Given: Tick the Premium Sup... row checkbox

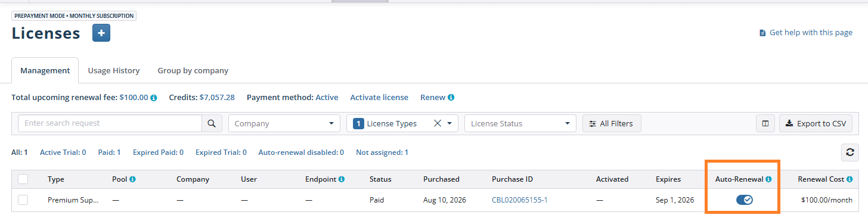Looking at the screenshot, I should (23, 200).
